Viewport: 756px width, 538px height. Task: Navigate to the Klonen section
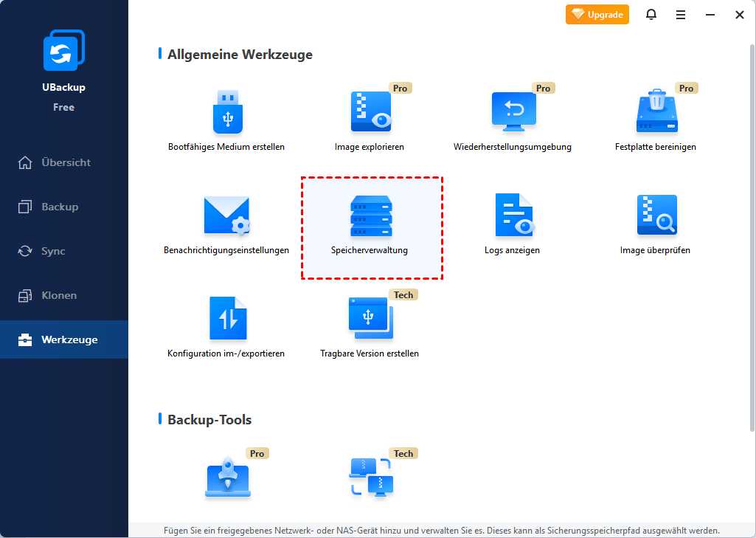59,295
